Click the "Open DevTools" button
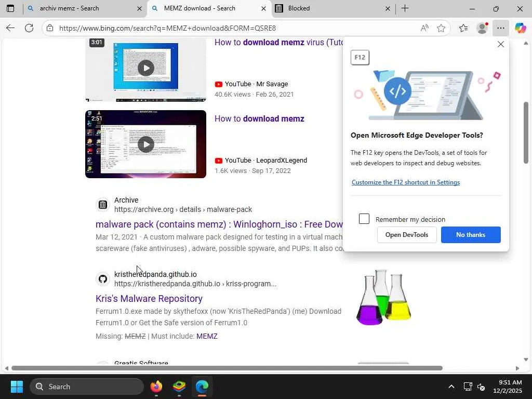532x399 pixels. point(407,235)
